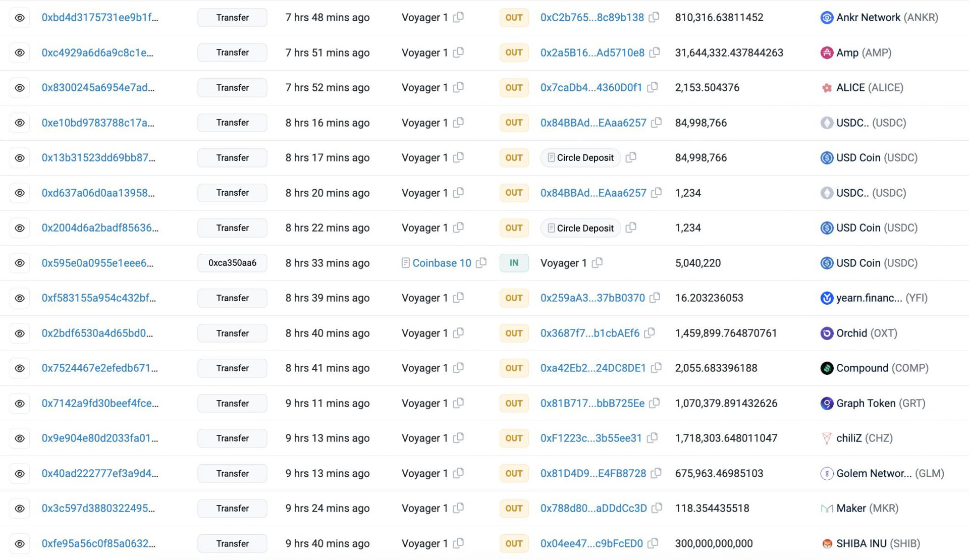Copy Voyager 1 address in the AMP row

click(458, 52)
